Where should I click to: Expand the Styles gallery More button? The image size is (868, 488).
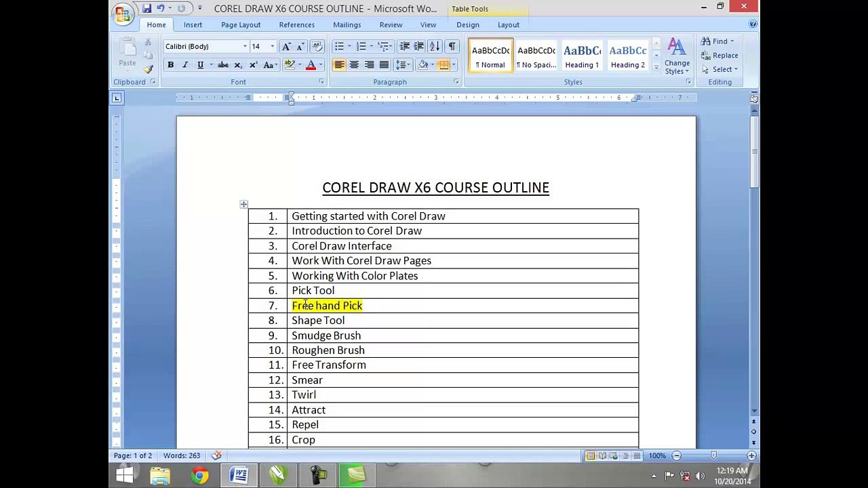[656, 68]
